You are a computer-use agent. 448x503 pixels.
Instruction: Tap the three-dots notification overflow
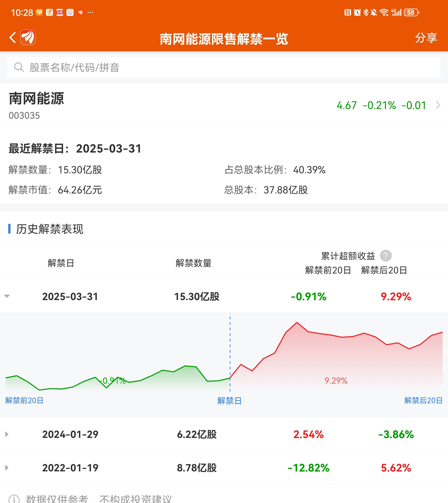coord(90,12)
